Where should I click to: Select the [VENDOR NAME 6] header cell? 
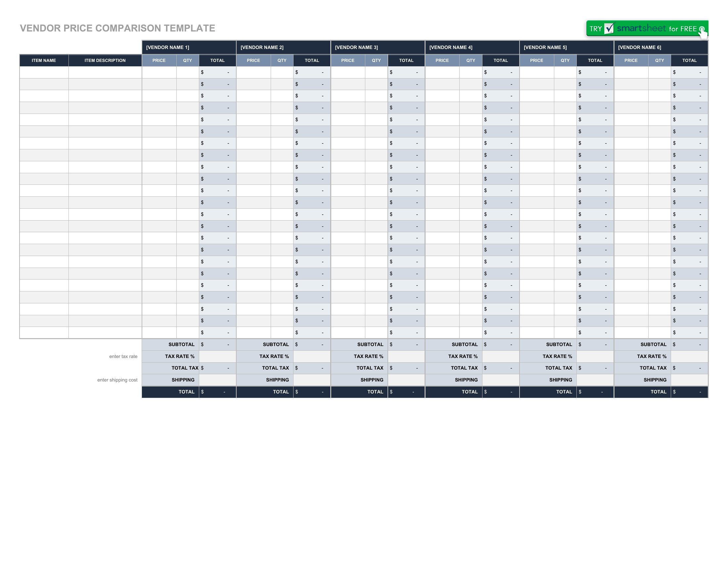tap(661, 47)
